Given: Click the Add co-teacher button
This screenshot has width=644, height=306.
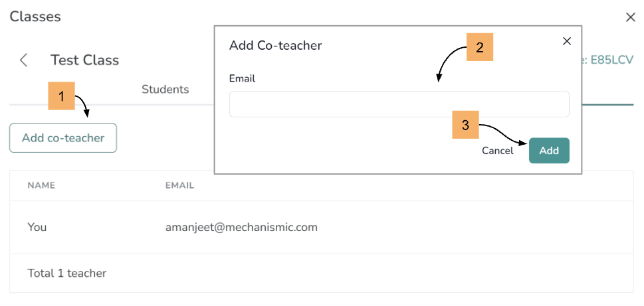Looking at the screenshot, I should click(63, 138).
